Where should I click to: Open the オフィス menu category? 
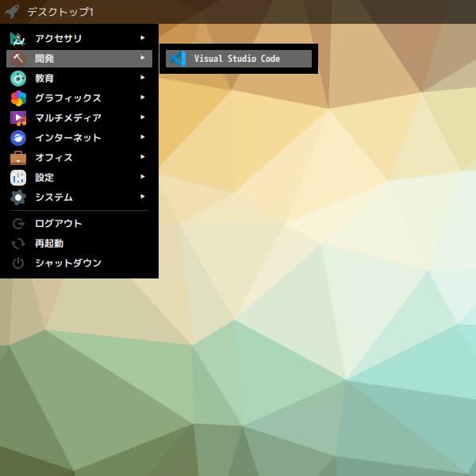[x=79, y=158]
